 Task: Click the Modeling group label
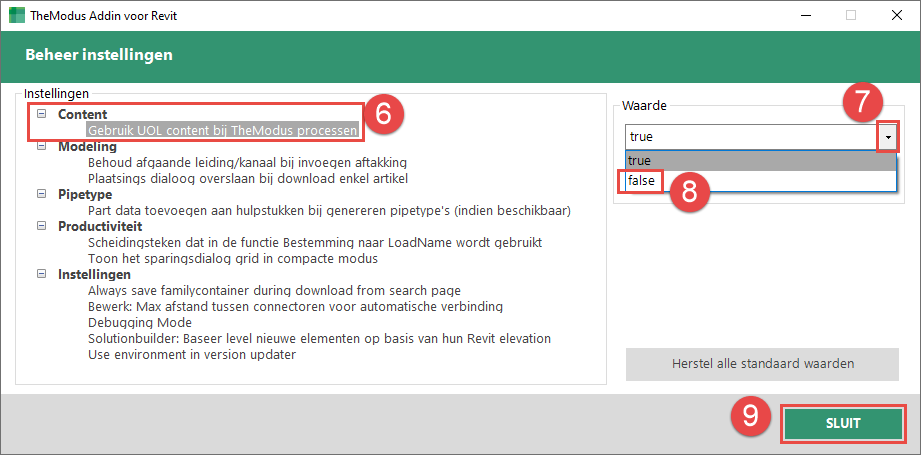click(87, 146)
